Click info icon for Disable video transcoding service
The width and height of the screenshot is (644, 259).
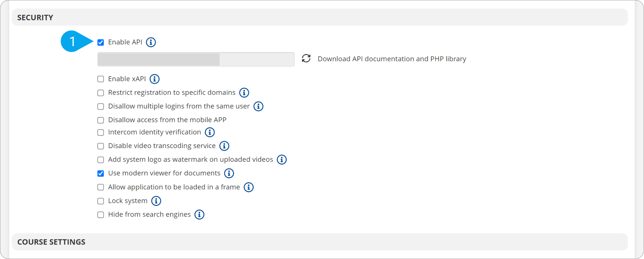(224, 146)
